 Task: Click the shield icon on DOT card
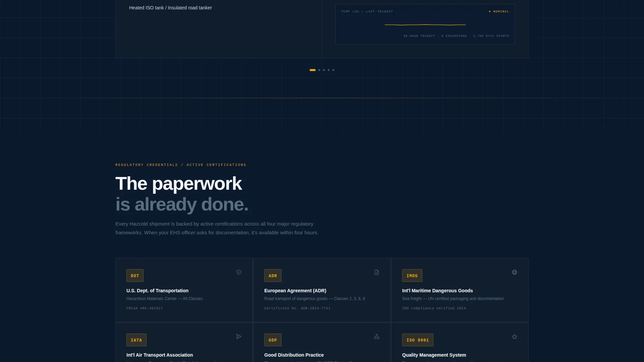coord(239,272)
